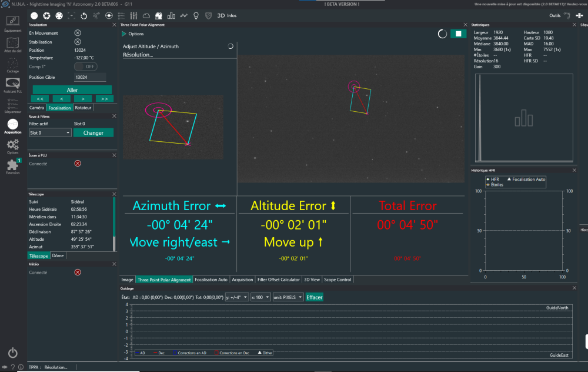
Task: Click the Changer filter button
Action: [x=93, y=133]
